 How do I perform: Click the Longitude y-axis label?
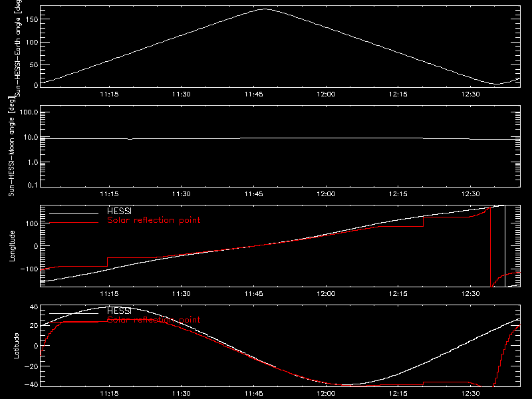click(12, 246)
